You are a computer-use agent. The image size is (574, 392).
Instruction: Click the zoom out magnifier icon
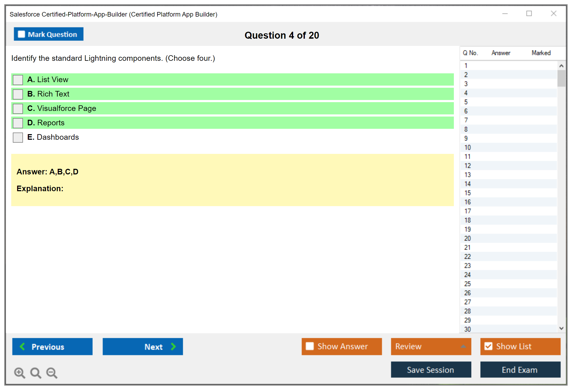(x=52, y=373)
